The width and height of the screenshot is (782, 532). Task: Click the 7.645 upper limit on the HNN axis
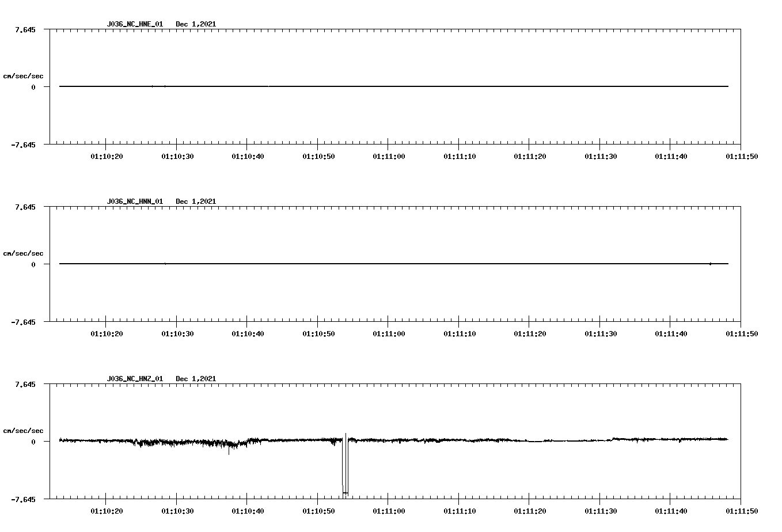click(25, 207)
